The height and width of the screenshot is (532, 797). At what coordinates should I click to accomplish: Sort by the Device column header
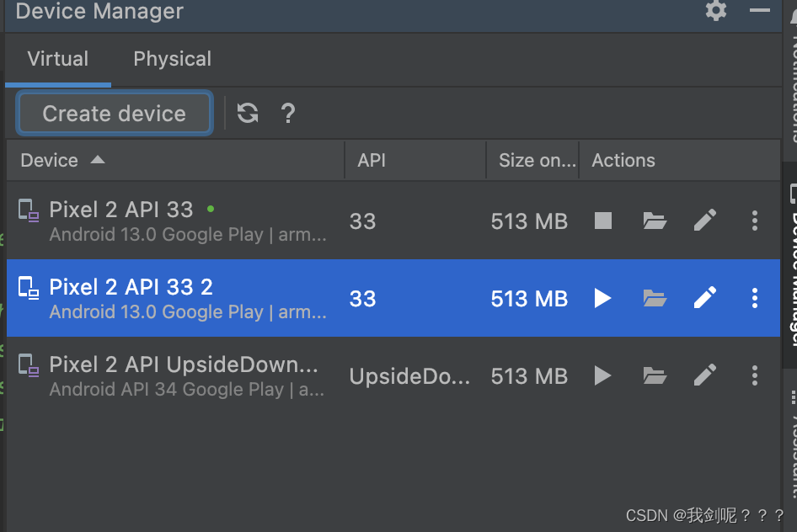tap(175, 161)
